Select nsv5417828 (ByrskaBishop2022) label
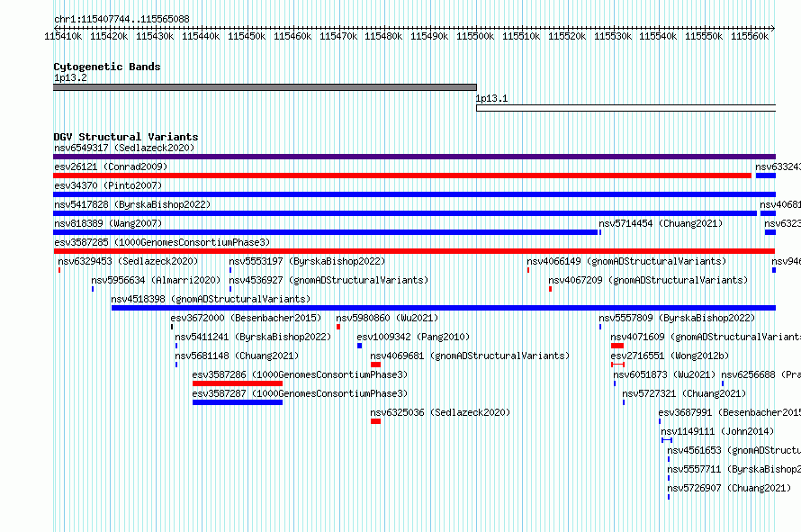 click(132, 204)
